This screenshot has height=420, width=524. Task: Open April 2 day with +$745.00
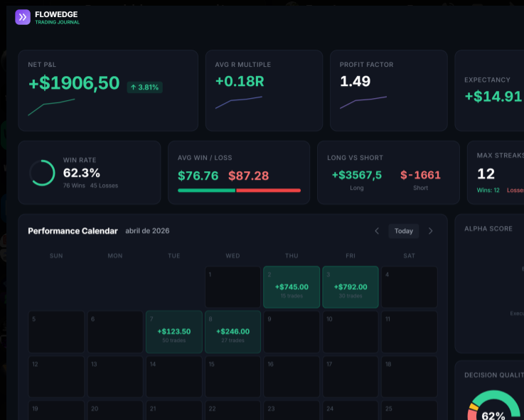tap(292, 287)
